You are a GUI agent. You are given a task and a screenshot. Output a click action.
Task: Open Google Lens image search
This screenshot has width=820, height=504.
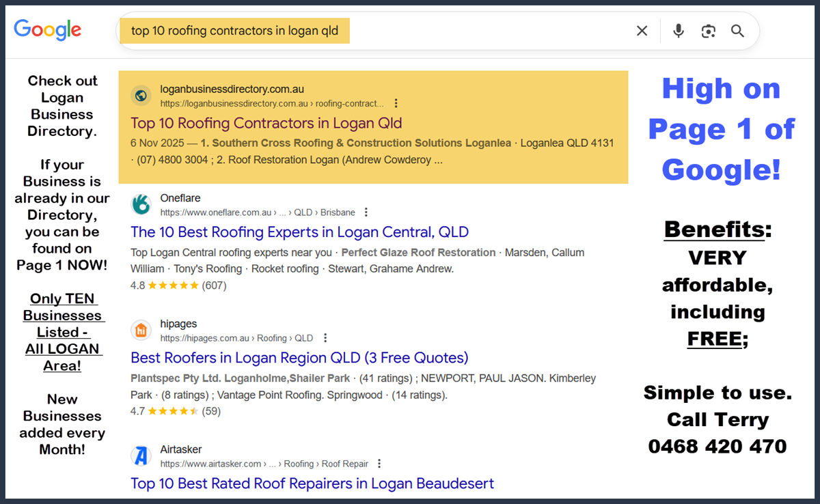tap(708, 31)
